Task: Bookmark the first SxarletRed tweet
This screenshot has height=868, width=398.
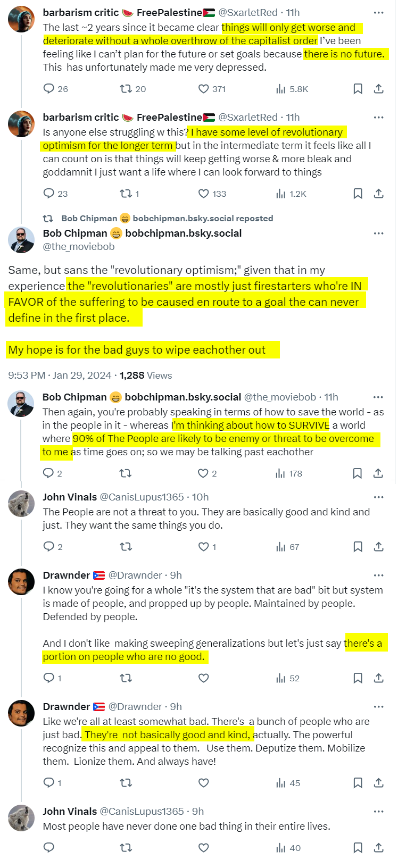Action: [358, 89]
